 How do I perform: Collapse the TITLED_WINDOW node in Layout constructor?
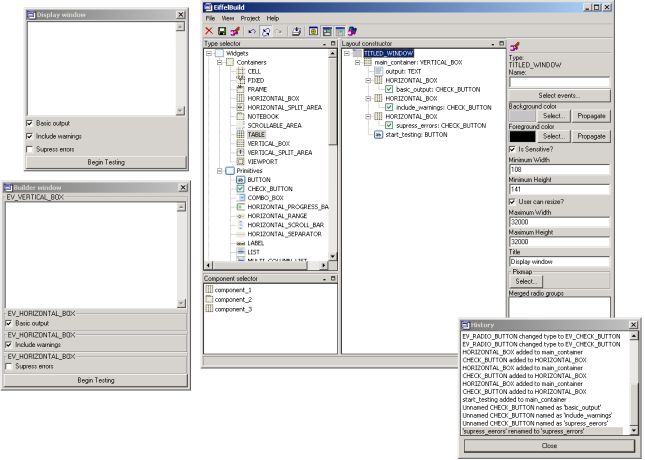(347, 53)
